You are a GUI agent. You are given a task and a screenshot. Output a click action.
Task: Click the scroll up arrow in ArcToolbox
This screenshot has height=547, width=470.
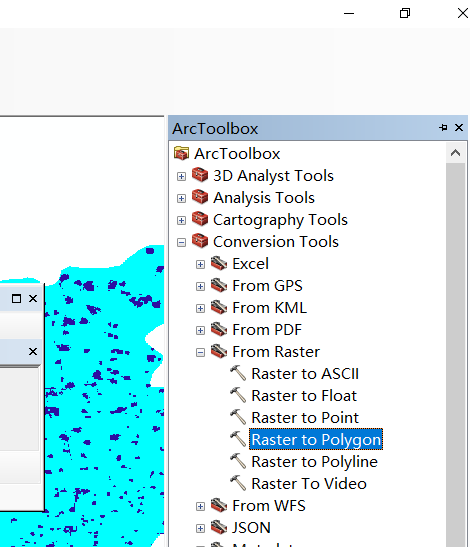tap(455, 153)
